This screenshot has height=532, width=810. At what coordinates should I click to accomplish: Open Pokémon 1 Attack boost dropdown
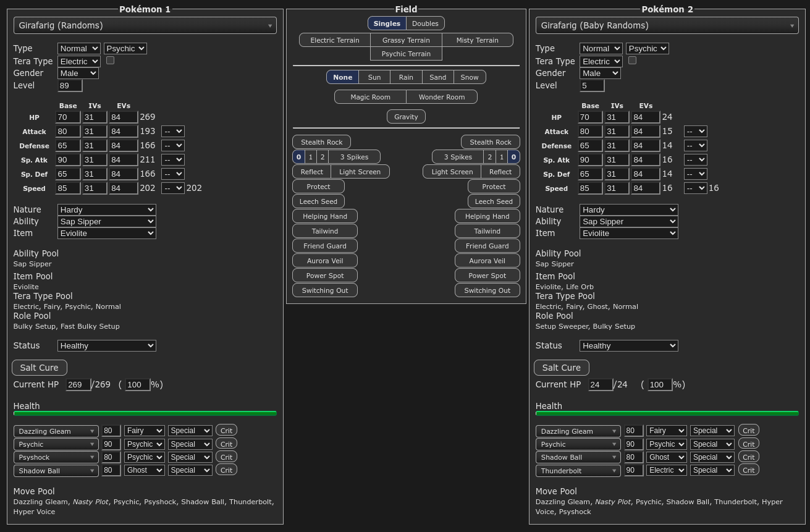173,132
